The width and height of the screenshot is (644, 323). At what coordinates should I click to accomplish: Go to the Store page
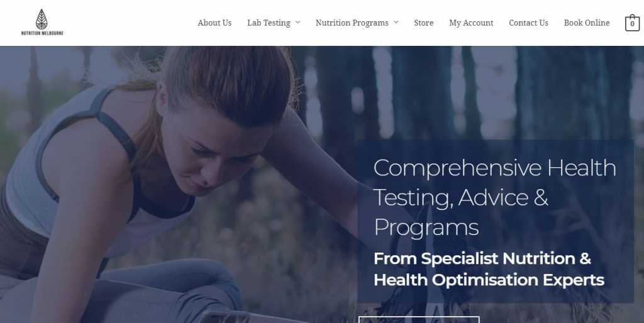(423, 23)
